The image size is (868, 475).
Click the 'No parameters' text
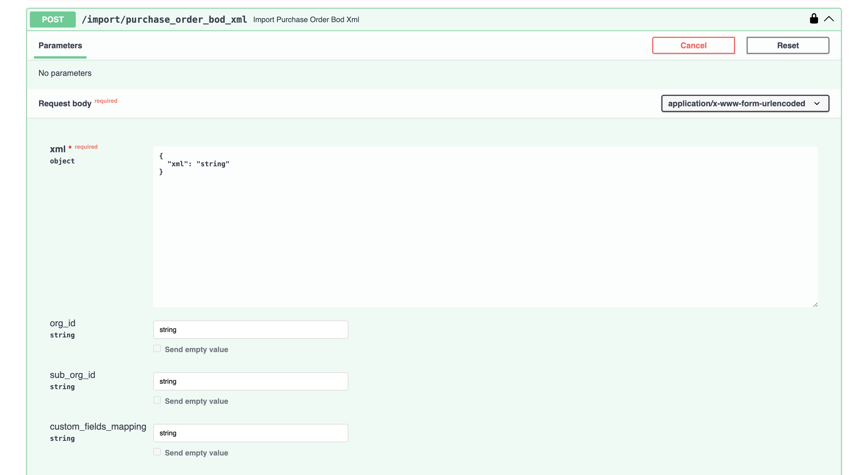click(65, 73)
